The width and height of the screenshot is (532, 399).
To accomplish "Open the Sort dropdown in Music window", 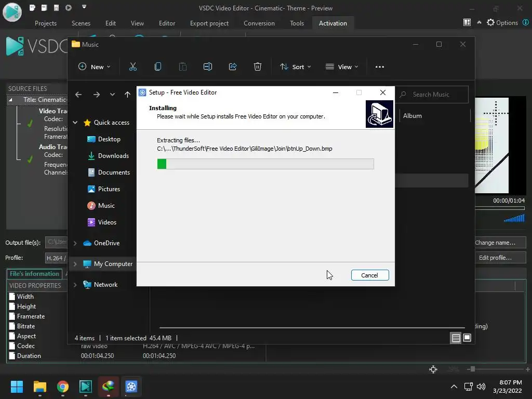I will point(295,67).
